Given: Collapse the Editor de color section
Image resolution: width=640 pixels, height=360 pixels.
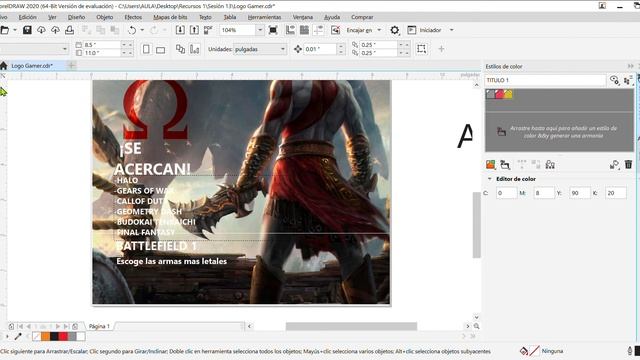Looking at the screenshot, I should tap(489, 179).
